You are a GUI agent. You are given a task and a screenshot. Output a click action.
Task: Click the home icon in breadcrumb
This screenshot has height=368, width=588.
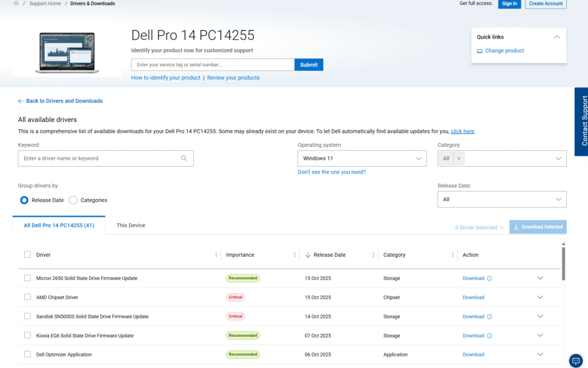click(16, 3)
